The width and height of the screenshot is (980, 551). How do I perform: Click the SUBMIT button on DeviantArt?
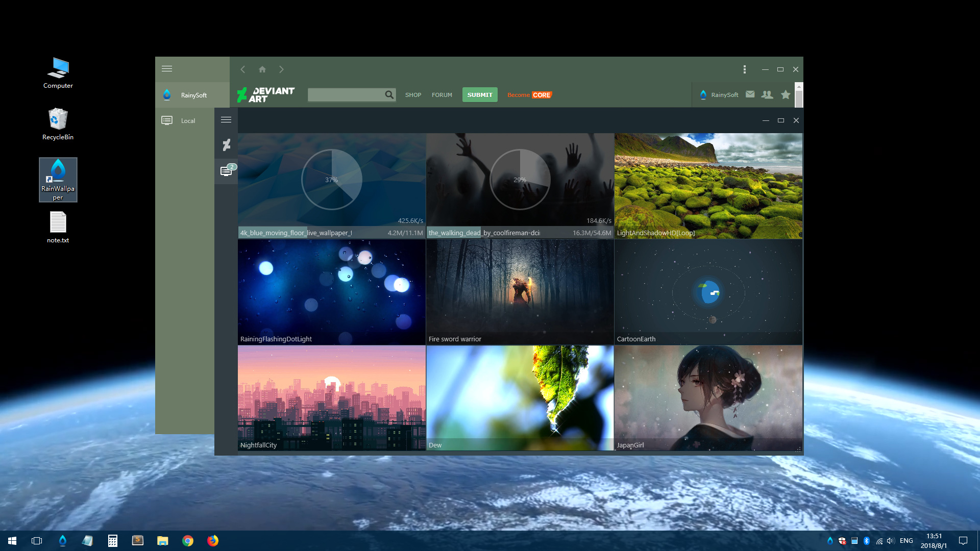480,95
